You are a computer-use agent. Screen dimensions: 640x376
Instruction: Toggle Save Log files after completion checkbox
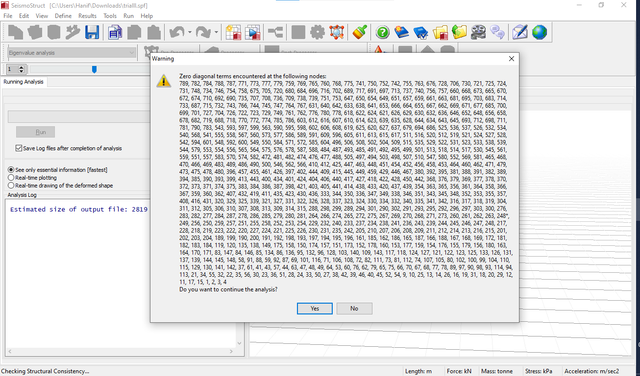point(18,148)
